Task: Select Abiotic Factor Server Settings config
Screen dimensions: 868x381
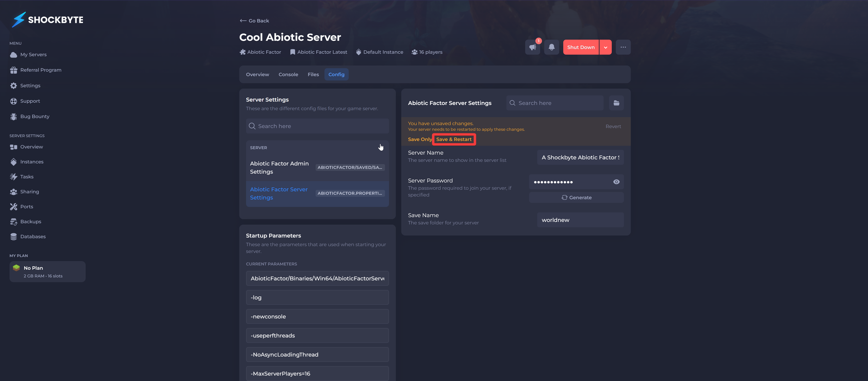Action: pos(317,194)
